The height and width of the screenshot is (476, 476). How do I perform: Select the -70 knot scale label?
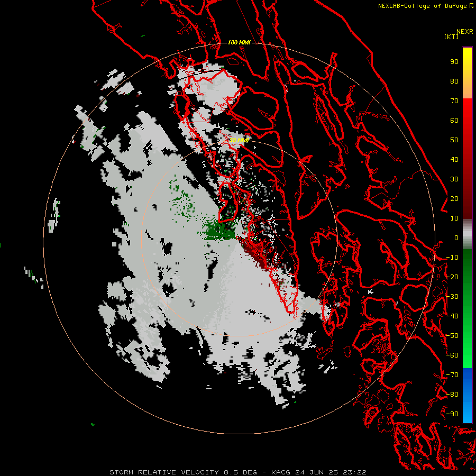coord(452,375)
